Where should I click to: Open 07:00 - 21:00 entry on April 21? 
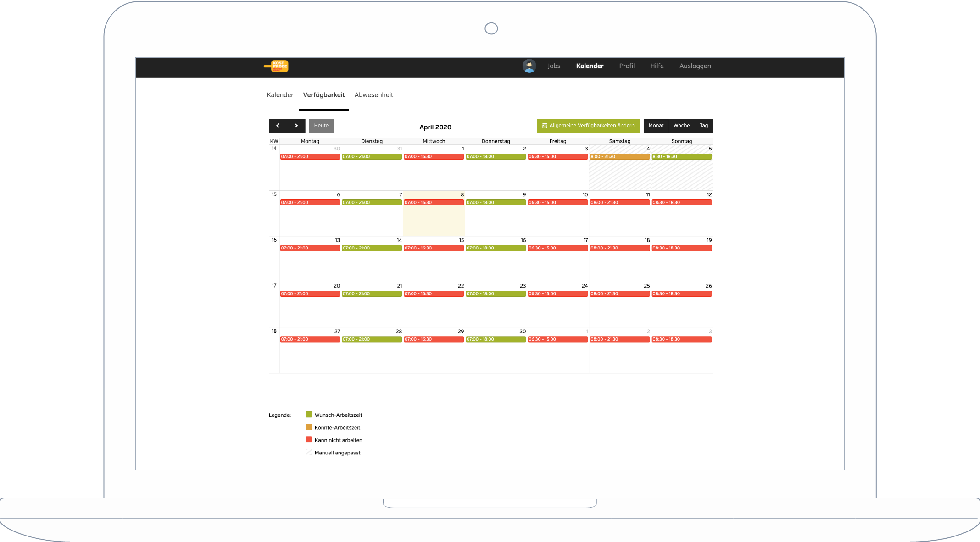coord(372,294)
